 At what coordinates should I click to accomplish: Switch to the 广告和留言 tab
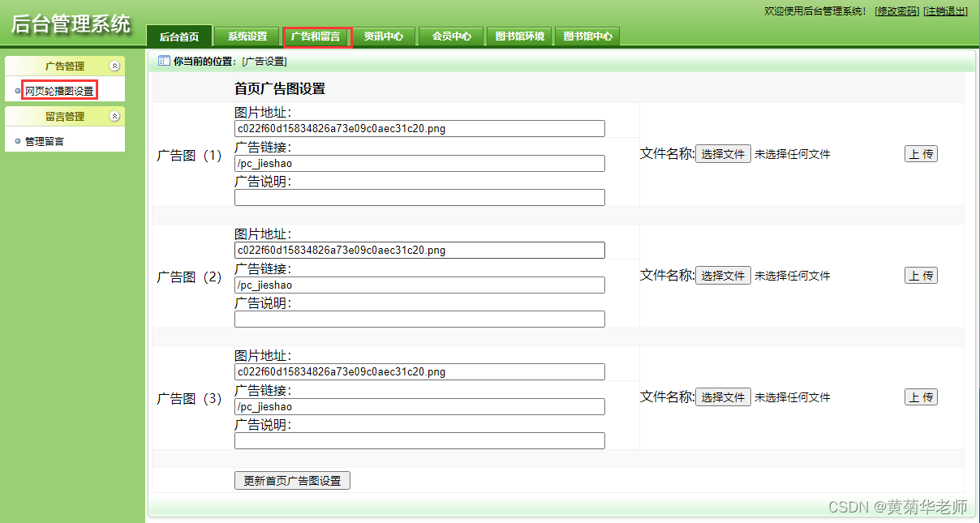(x=316, y=36)
